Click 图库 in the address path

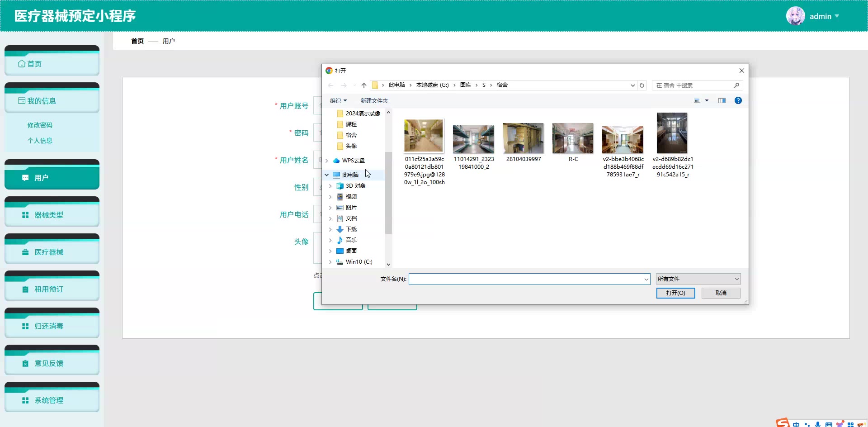[465, 85]
